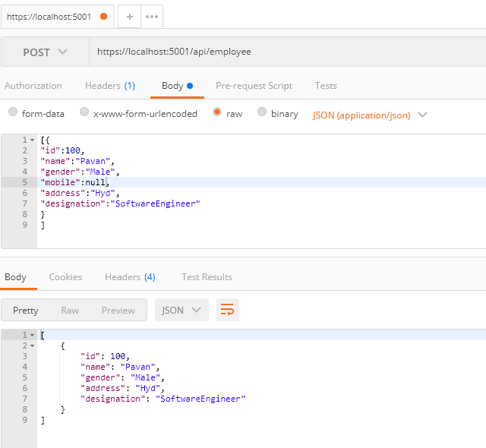
Task: Switch to request Headers (1) tab
Action: click(110, 86)
